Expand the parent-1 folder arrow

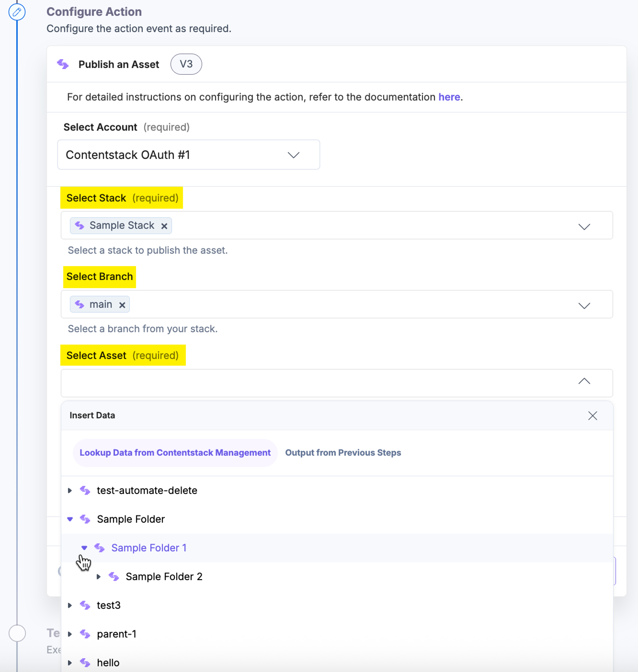pos(70,634)
